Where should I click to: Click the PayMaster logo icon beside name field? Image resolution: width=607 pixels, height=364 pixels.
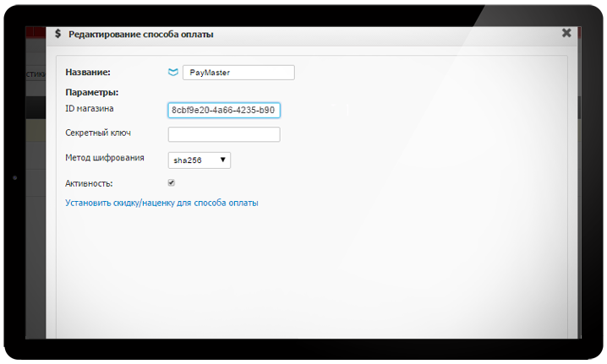[173, 73]
